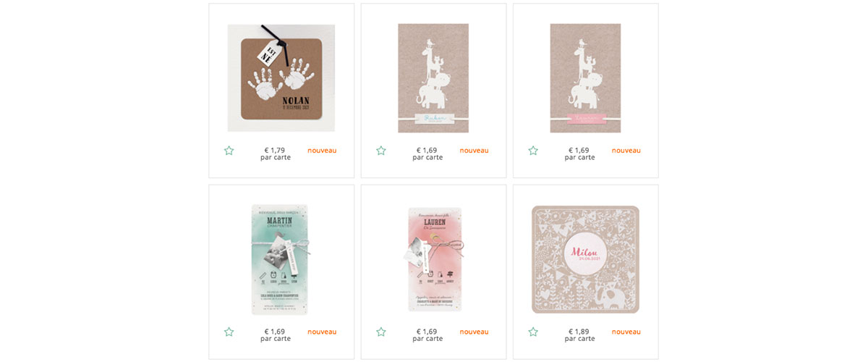Image resolution: width=868 pixels, height=362 pixels.
Task: View the green Martin Charpentier card
Action: 281,259
